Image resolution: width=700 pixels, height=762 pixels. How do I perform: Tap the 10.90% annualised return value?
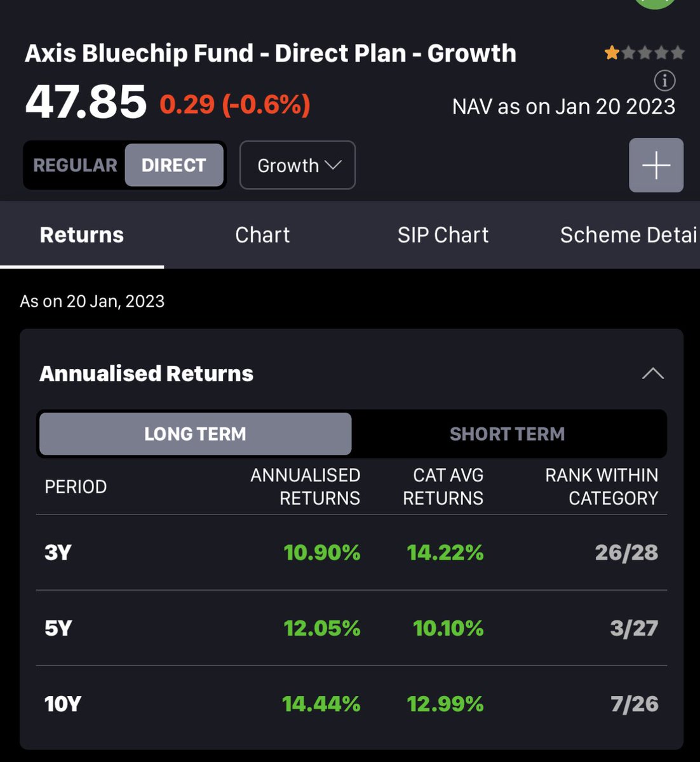tap(322, 552)
